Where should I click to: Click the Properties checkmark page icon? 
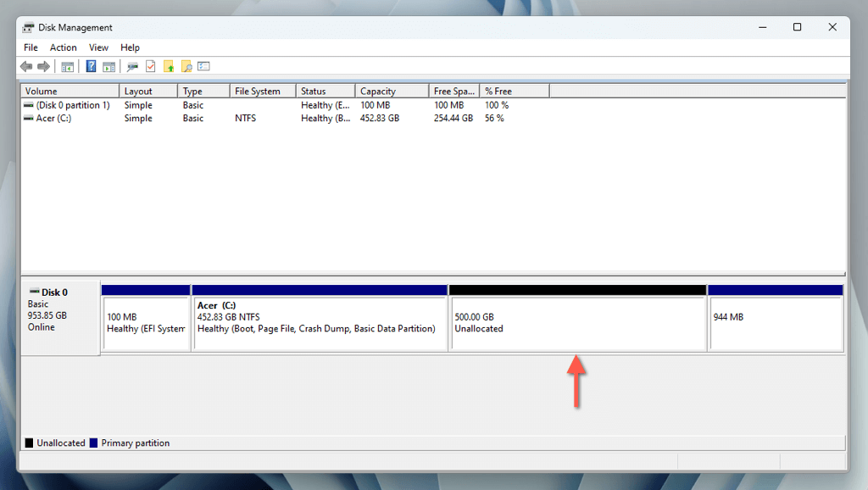[x=151, y=66]
